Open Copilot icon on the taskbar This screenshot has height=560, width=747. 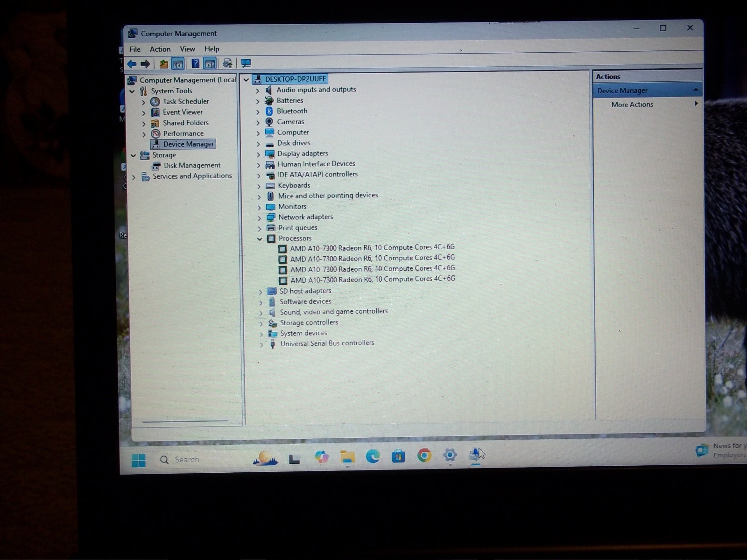click(x=321, y=457)
